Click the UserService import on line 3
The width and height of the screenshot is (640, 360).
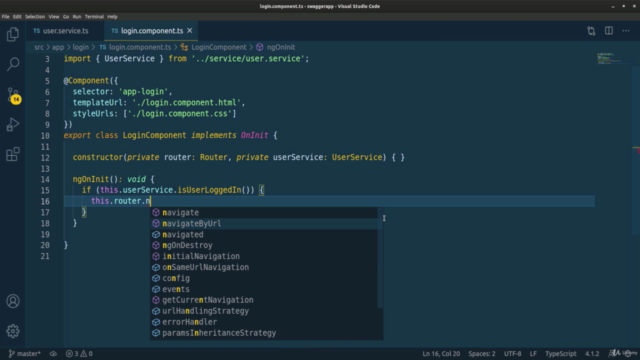click(129, 59)
